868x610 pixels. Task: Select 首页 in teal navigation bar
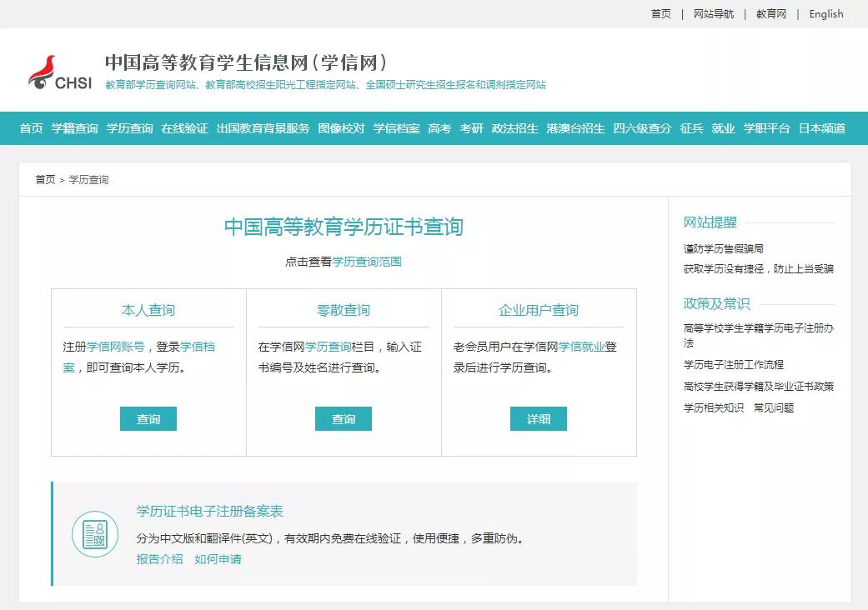point(32,128)
